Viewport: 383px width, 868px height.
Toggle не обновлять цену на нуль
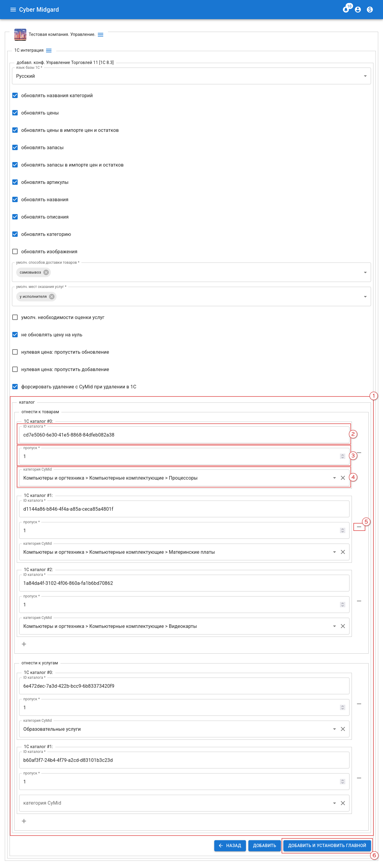pos(15,335)
